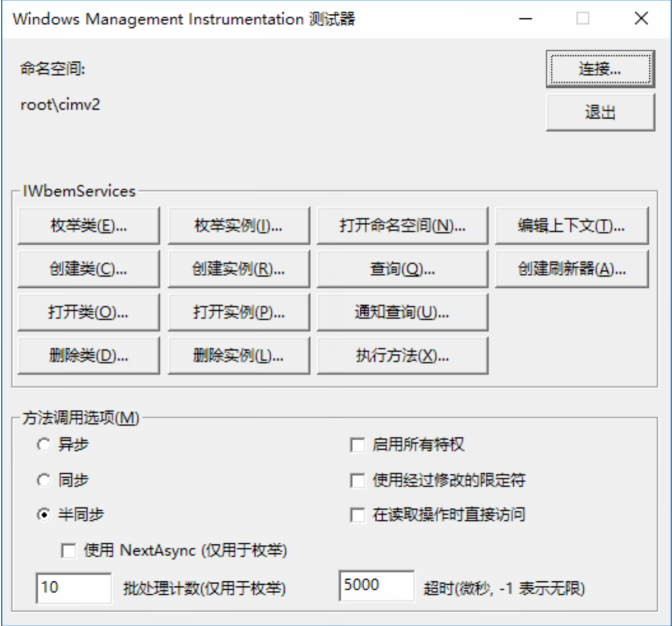
Task: Click 枚举实例(I)... button
Action: coord(238,226)
